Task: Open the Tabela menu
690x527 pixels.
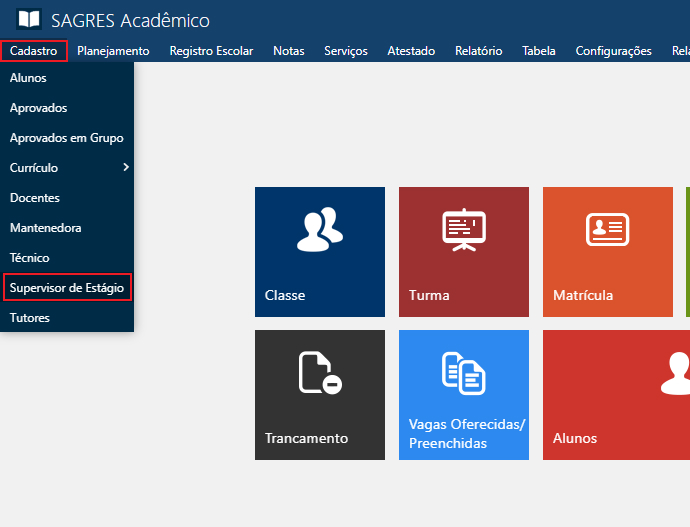Action: point(539,51)
